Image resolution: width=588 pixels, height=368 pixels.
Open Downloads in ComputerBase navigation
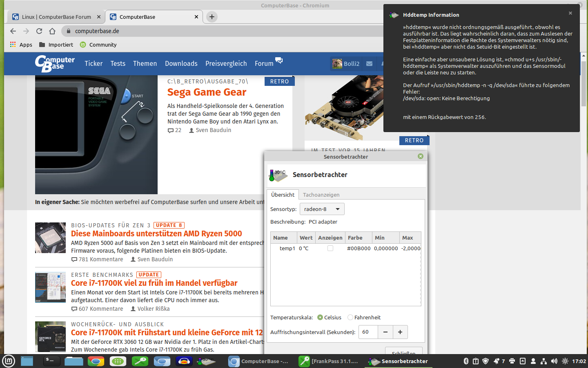[181, 63]
